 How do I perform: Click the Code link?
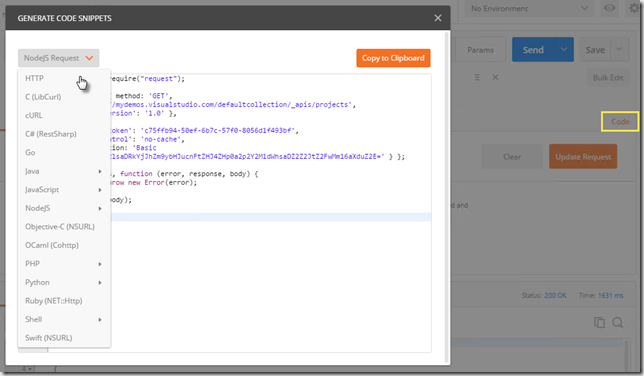[620, 121]
